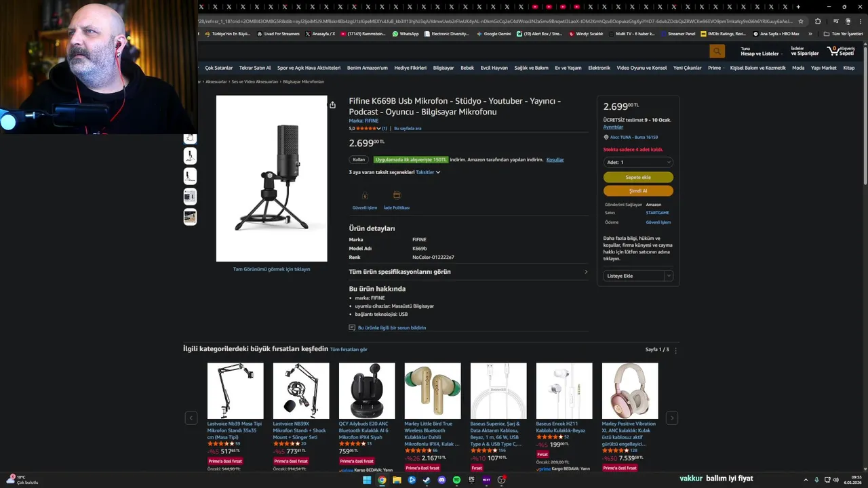Image resolution: width=868 pixels, height=488 pixels.
Task: Open a new browser tab with plus icon
Action: [x=798, y=7]
